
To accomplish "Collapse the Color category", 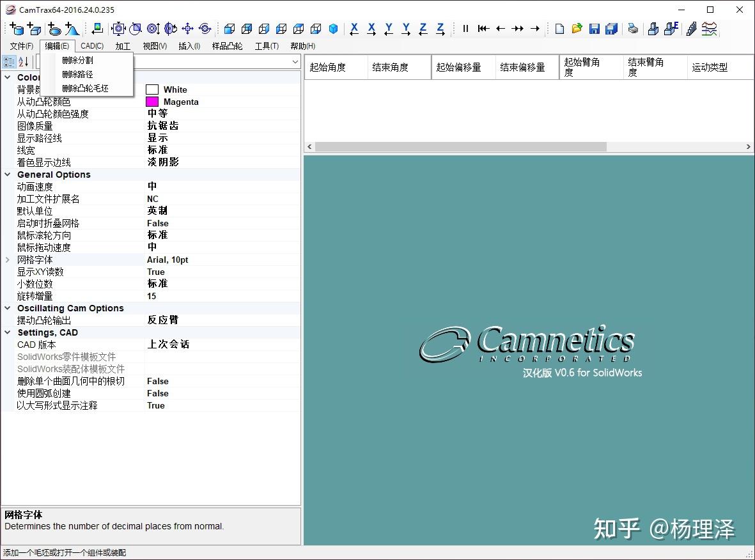I will tap(7, 77).
